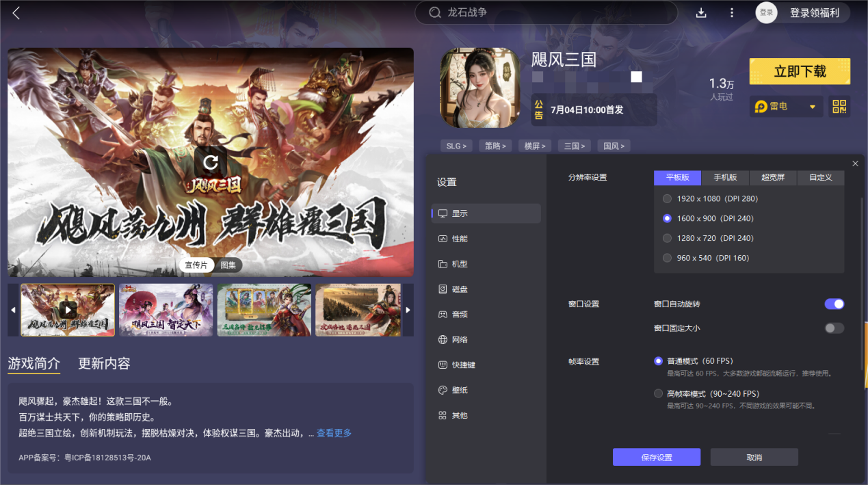Switch to the 超宽屏 resolution tab
This screenshot has width=868, height=485.
(773, 177)
